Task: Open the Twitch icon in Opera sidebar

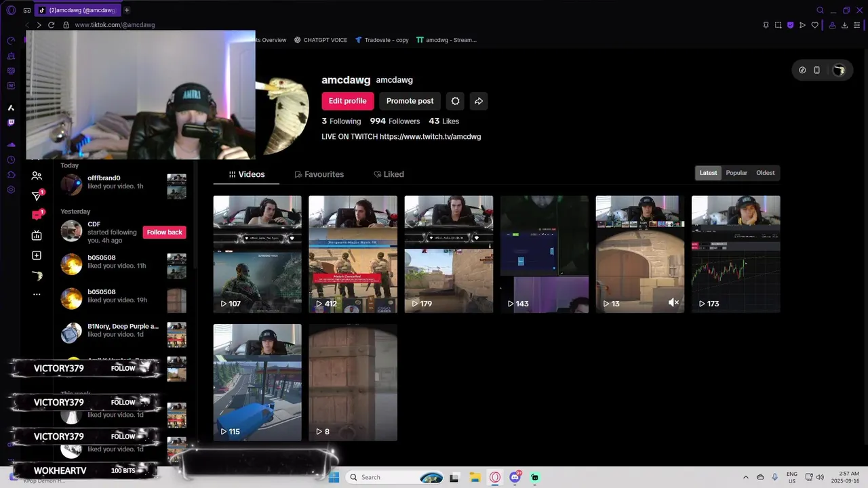Action: pos(11,123)
